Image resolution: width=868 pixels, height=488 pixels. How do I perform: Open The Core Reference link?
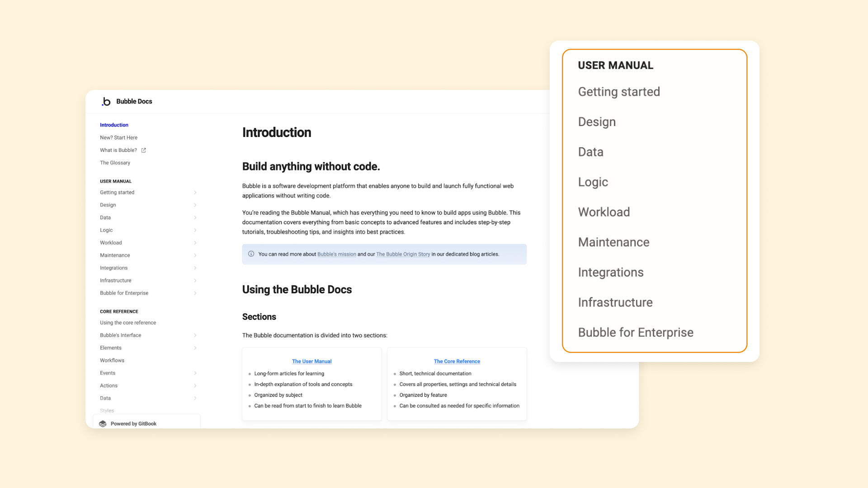click(x=457, y=361)
